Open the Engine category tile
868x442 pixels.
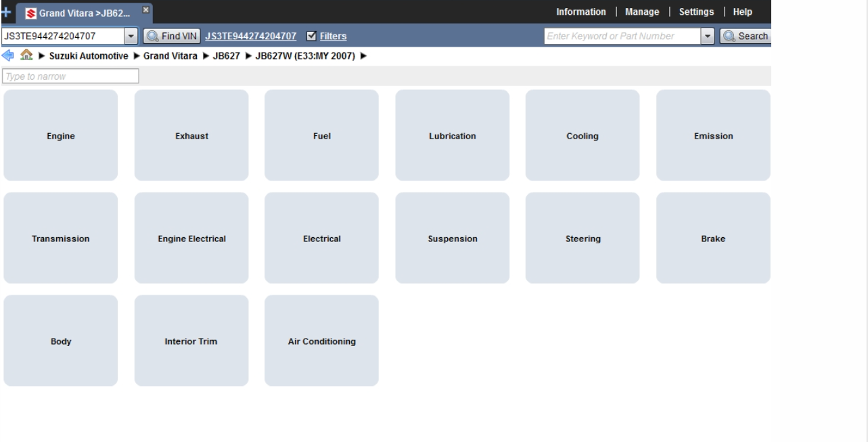(61, 136)
